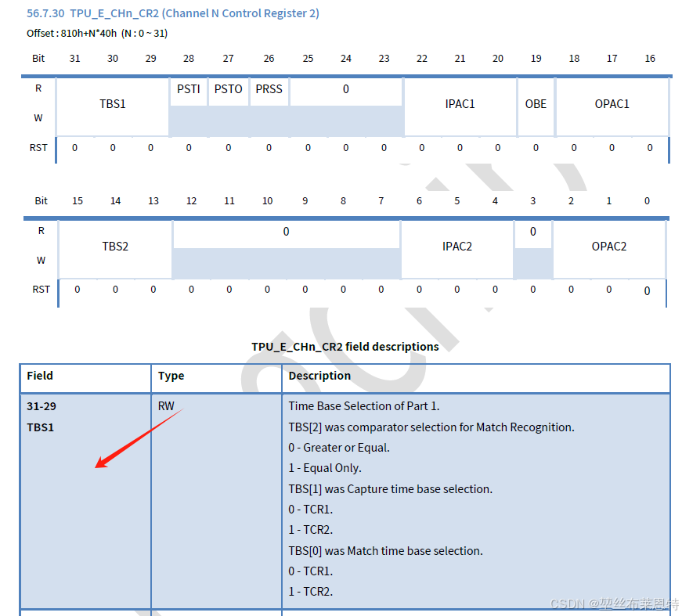Click reserved 0 field of bits 12-7
682x616 pixels.
point(287,232)
